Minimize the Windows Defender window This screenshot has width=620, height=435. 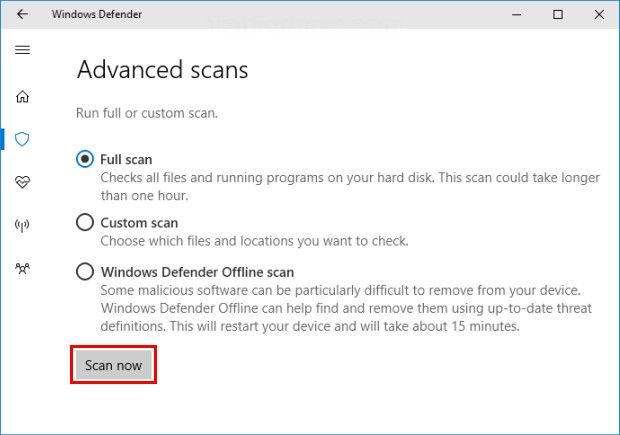[516, 15]
